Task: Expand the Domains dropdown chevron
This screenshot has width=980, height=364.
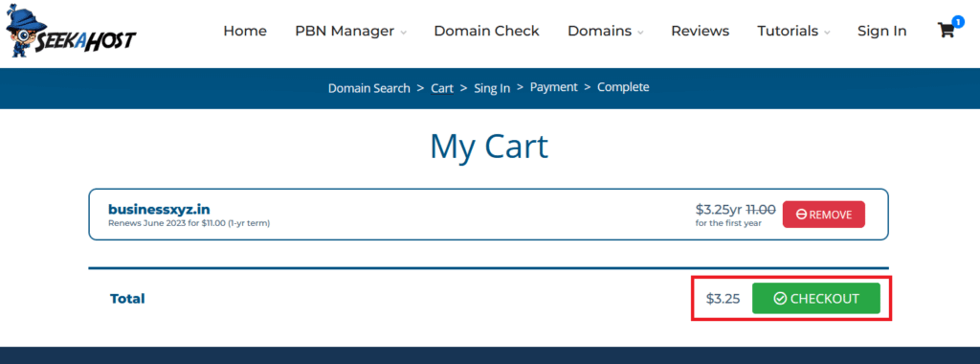Action: click(640, 32)
